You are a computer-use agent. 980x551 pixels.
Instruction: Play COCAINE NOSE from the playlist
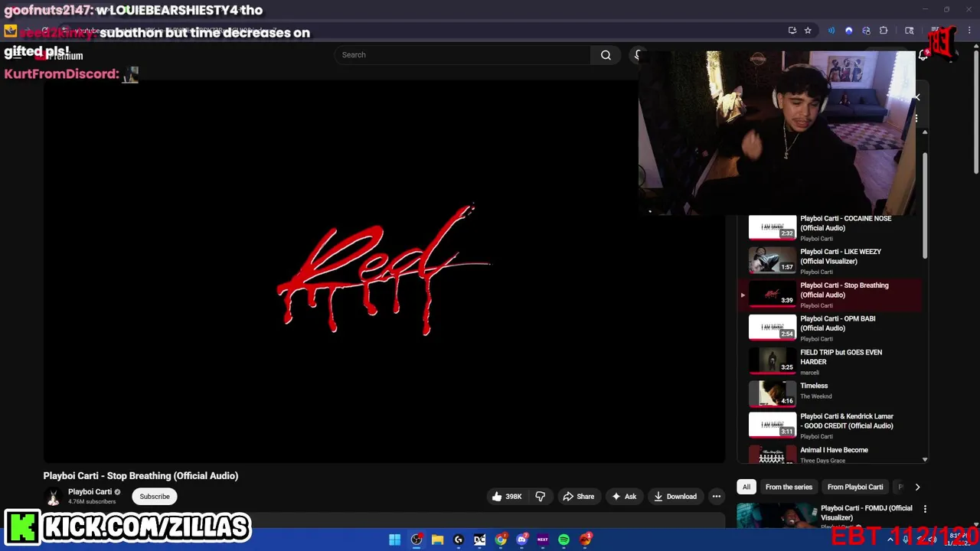point(831,227)
